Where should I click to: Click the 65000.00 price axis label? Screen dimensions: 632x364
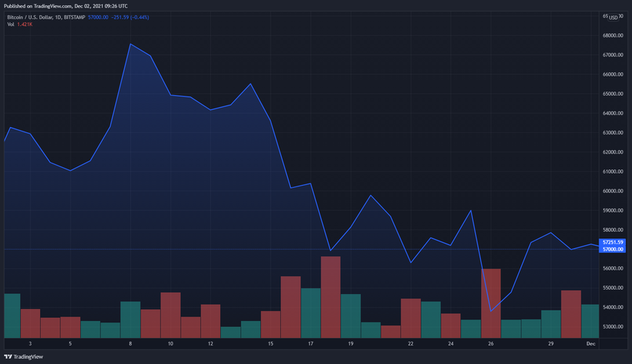(613, 94)
